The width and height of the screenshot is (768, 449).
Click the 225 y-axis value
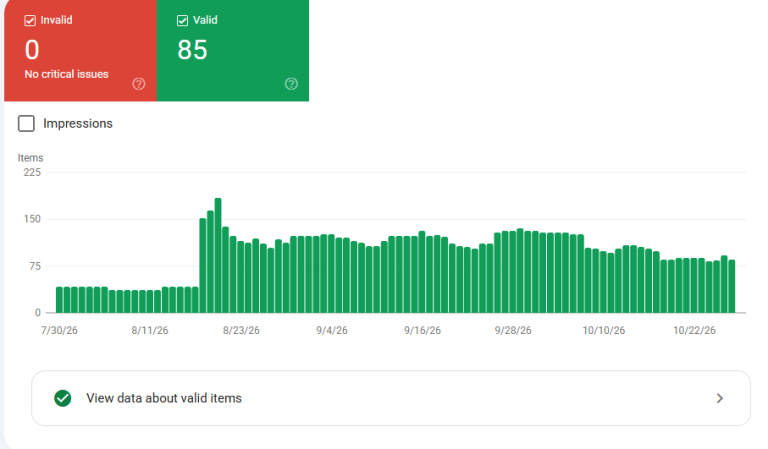32,172
